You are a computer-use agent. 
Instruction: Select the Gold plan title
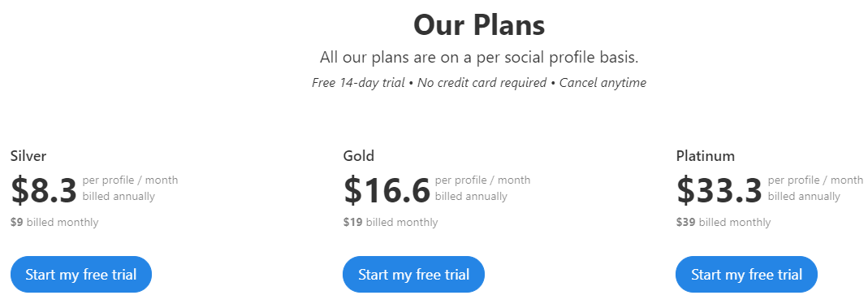[359, 156]
